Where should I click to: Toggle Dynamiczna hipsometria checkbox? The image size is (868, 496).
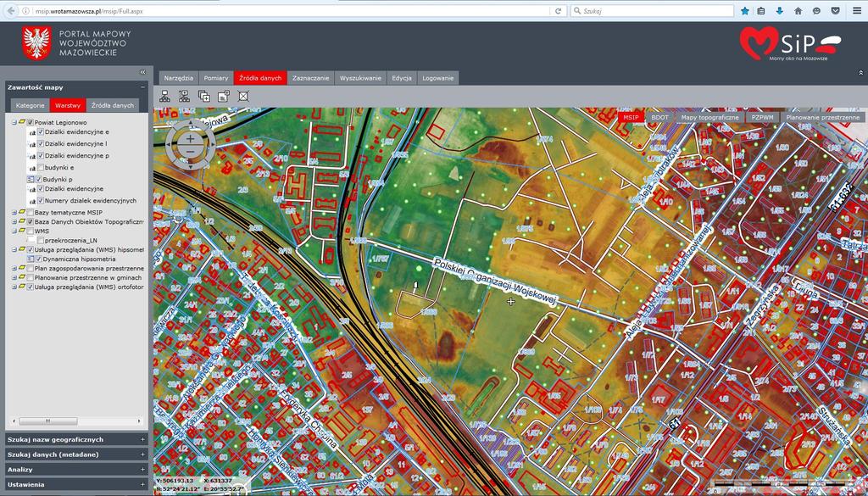(39, 259)
